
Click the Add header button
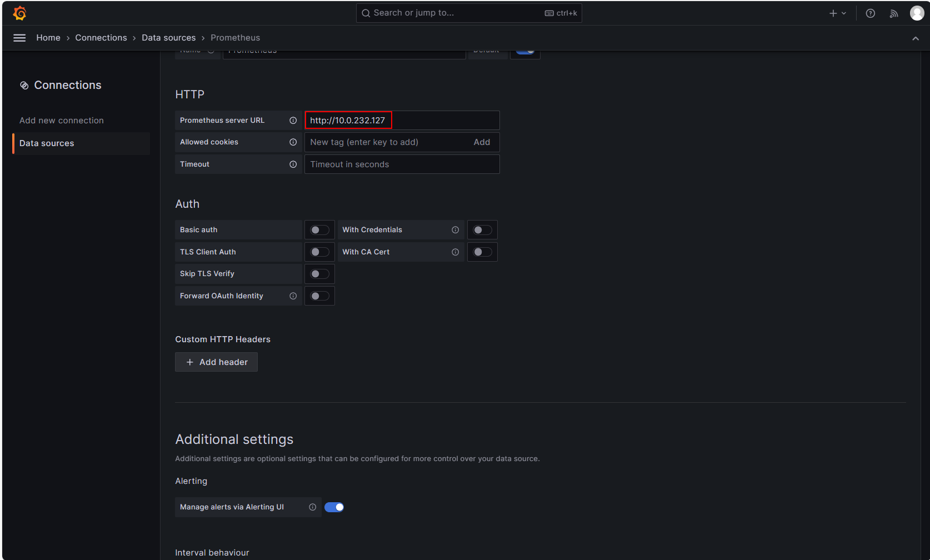point(216,362)
